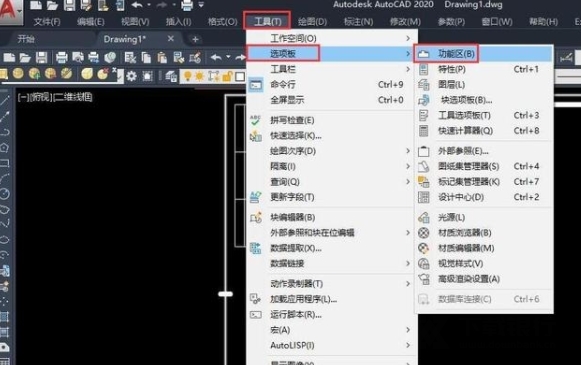Open the 帮助(H) menu

(543, 22)
